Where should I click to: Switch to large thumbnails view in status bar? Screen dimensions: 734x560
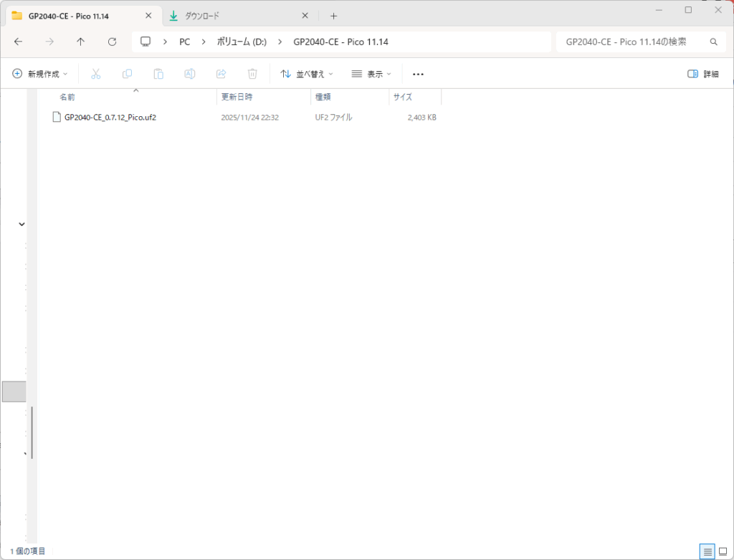pyautogui.click(x=723, y=551)
